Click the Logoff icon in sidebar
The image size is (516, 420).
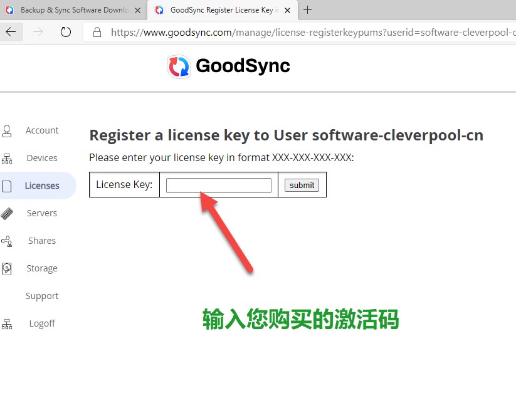(7, 324)
